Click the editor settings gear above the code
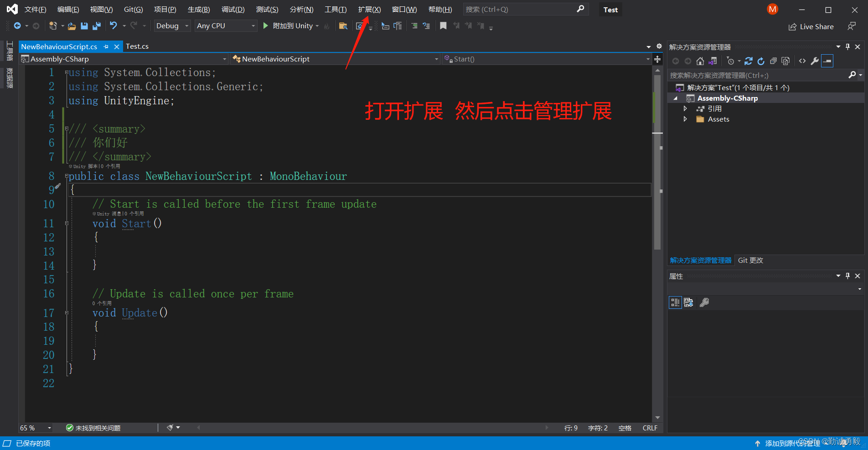This screenshot has width=868, height=450. pos(659,46)
